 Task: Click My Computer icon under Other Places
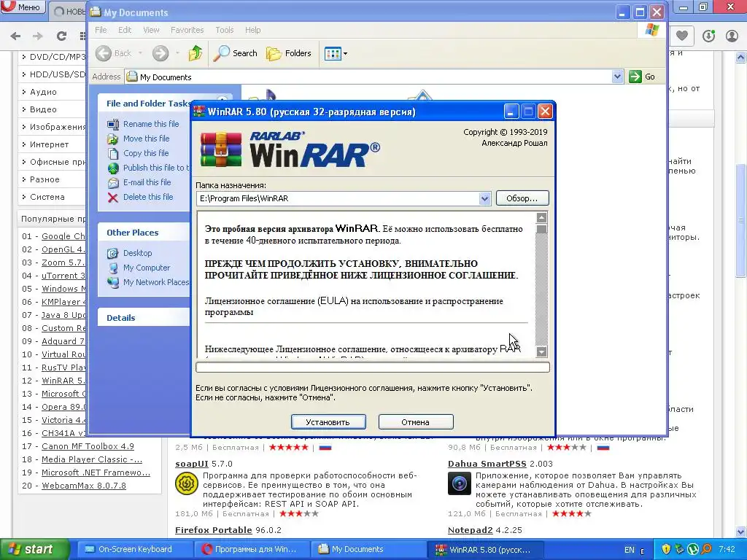point(113,268)
